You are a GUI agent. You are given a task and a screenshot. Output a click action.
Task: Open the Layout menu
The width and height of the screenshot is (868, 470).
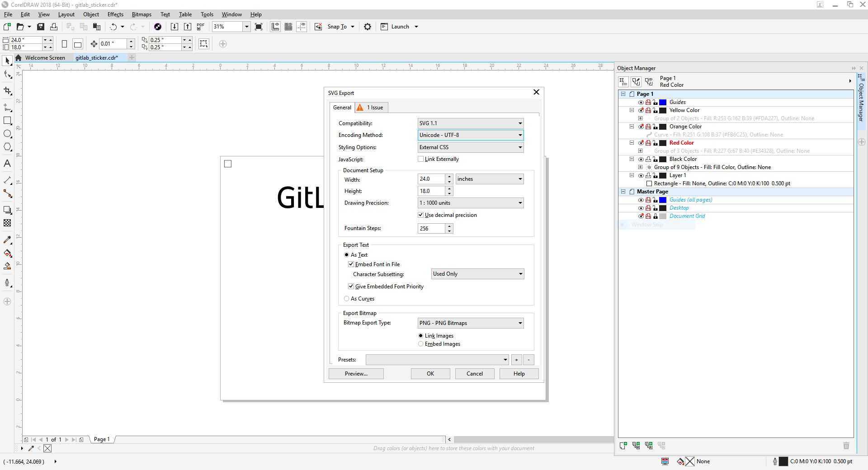[66, 14]
